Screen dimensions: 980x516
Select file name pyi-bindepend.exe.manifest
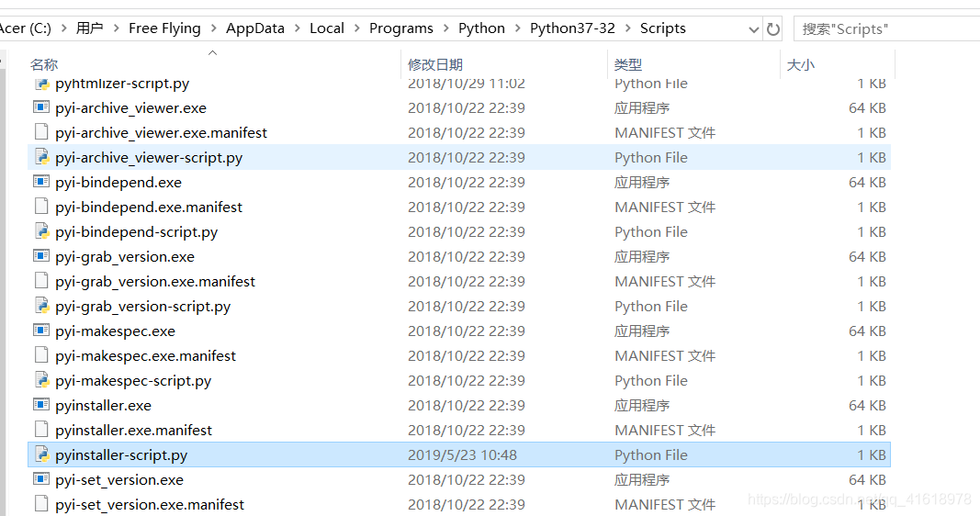pyautogui.click(x=149, y=208)
